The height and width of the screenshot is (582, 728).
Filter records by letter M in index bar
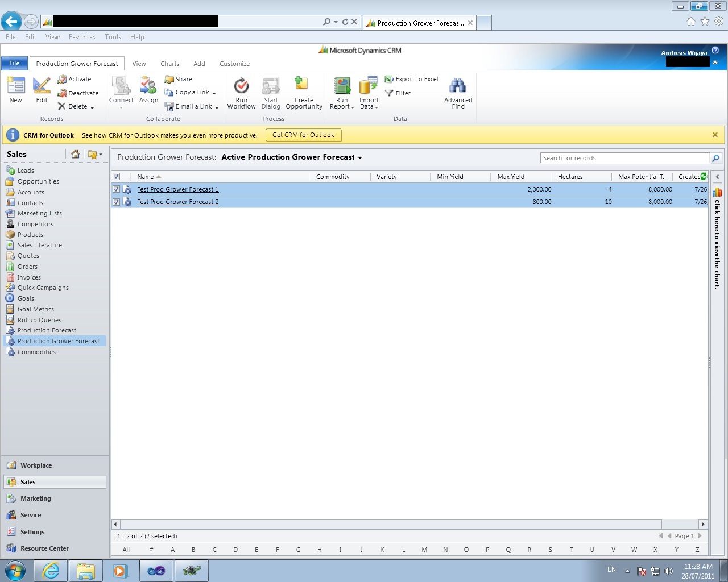coord(424,550)
